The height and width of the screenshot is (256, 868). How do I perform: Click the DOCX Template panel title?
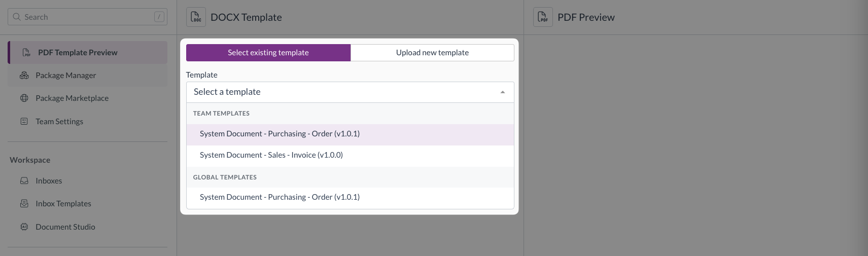(x=246, y=17)
